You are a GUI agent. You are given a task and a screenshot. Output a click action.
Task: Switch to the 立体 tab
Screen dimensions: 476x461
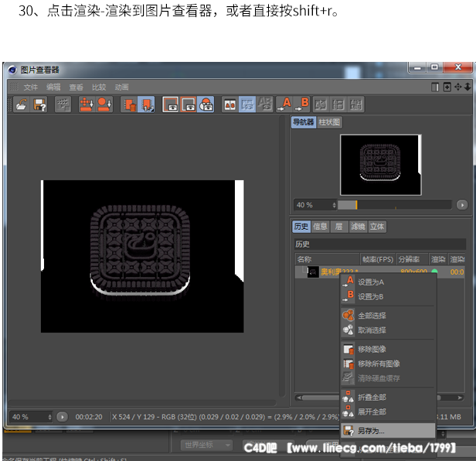coord(377,227)
